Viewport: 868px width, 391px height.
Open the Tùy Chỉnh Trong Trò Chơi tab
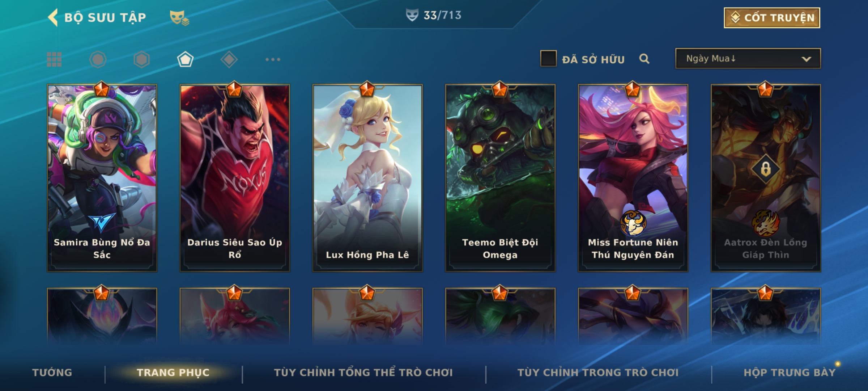pos(598,372)
